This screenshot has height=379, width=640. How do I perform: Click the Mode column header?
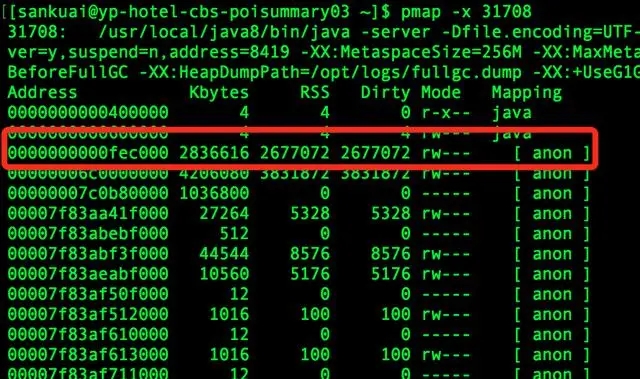(x=441, y=93)
